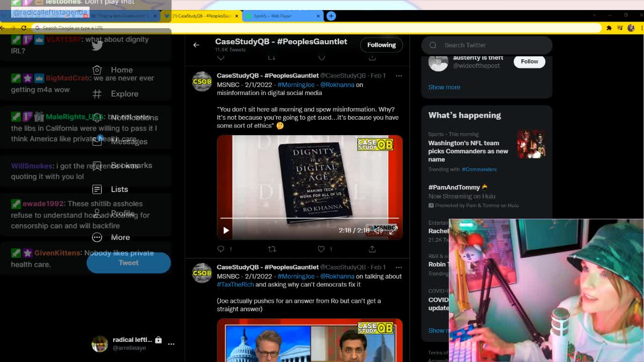Open the 'austerity is theft' profile avatar
Viewport: 644px width, 362px height.
438,61
